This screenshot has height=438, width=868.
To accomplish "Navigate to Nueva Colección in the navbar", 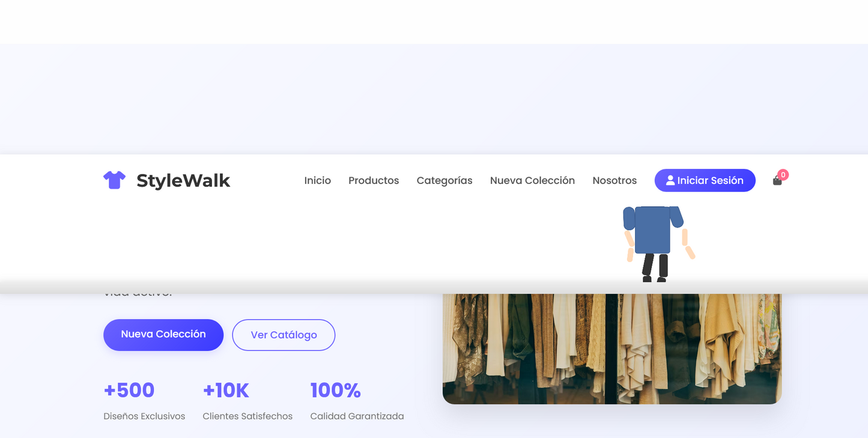I will pos(532,180).
